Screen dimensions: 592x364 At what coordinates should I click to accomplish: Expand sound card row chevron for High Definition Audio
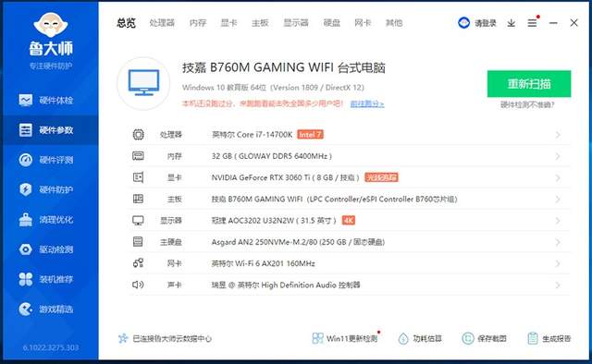click(558, 285)
